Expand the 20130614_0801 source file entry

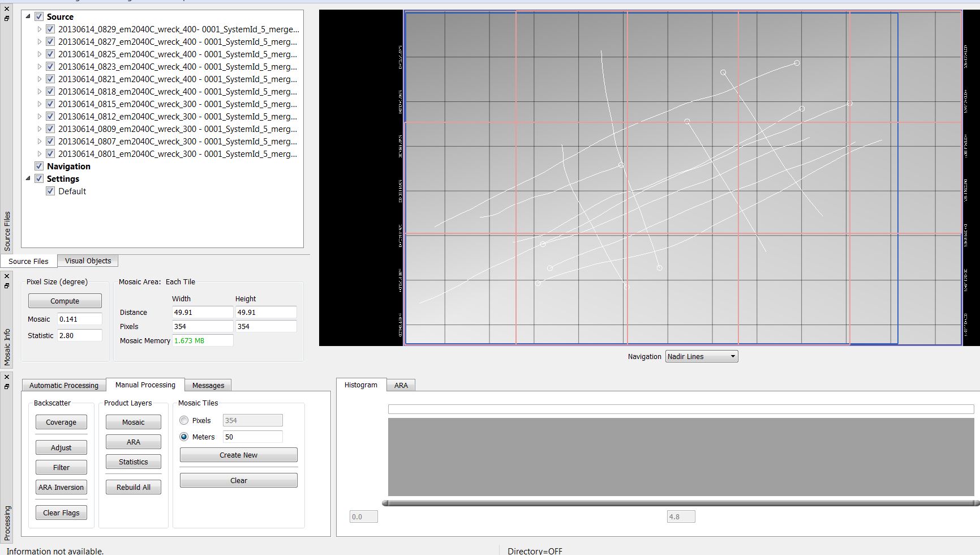39,153
